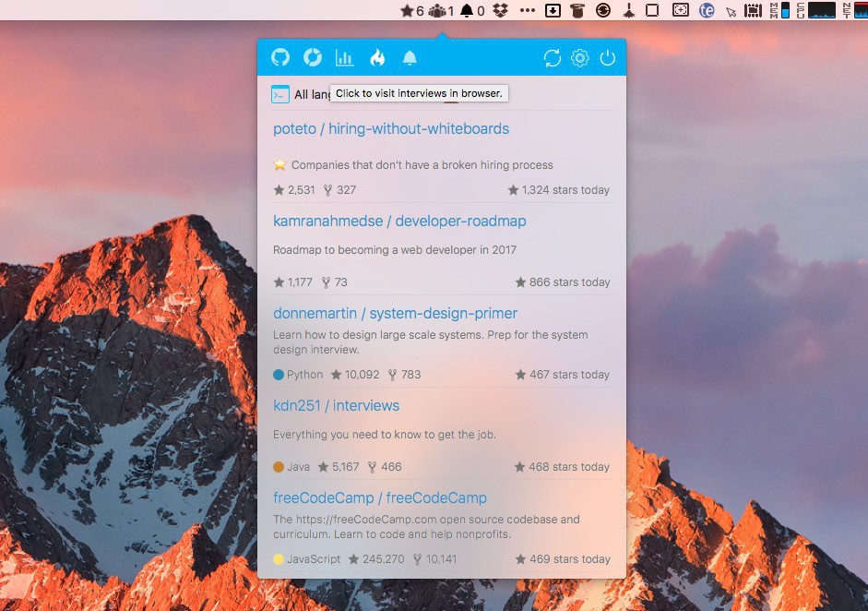868x611 pixels.
Task: Click the Dropbox icon in menu bar
Action: 500,10
